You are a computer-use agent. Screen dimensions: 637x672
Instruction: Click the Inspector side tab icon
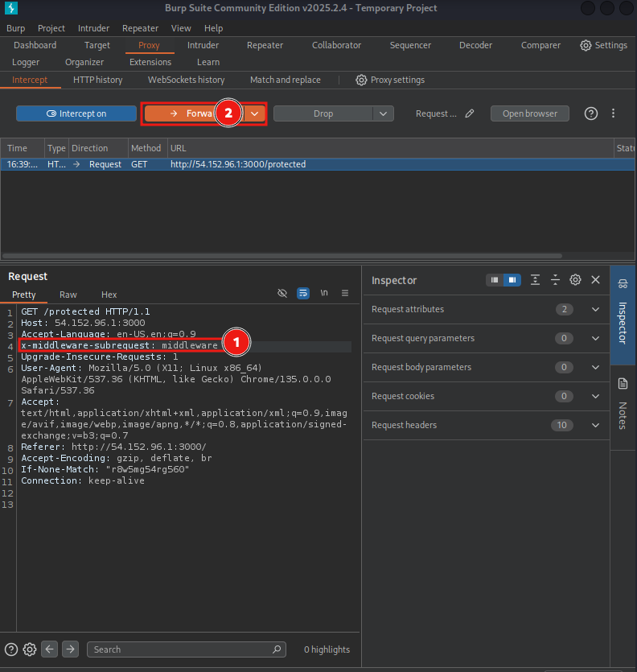click(623, 284)
